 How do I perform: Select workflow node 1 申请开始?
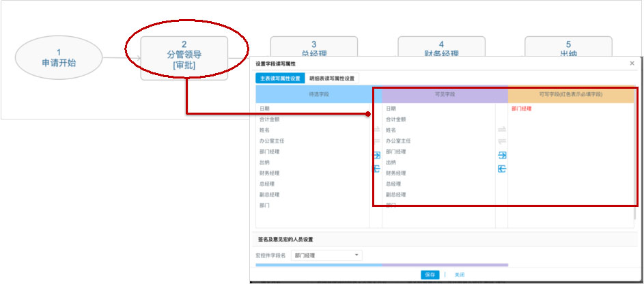point(58,57)
